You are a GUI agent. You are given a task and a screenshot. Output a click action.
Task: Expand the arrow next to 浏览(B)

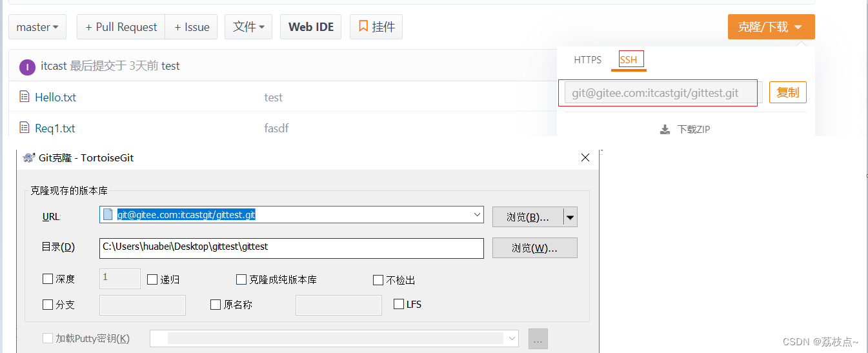point(570,217)
